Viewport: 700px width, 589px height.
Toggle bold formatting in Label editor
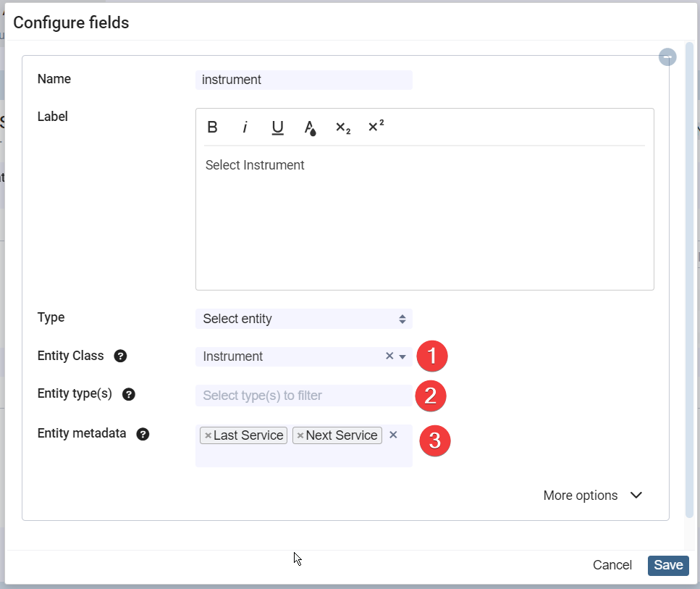coord(212,128)
